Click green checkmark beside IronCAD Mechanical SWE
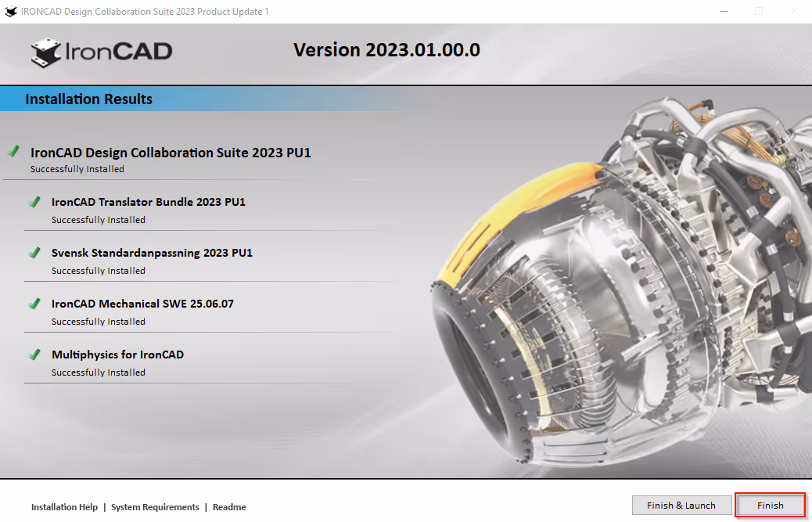812x522 pixels. click(x=34, y=303)
